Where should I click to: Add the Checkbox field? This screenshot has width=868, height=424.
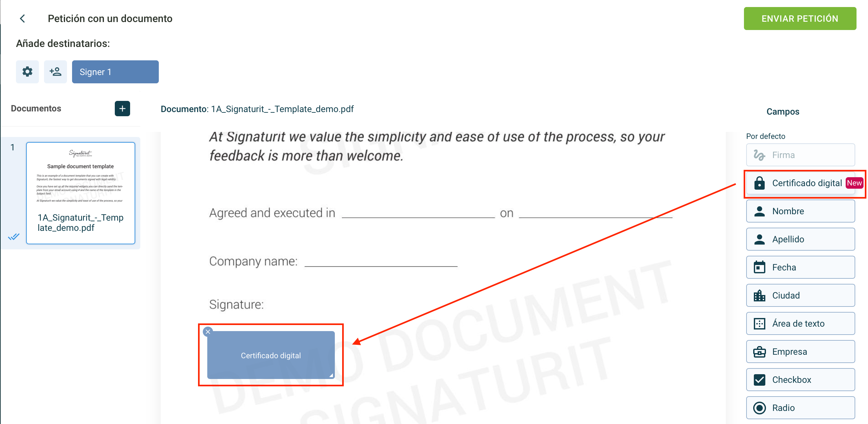click(800, 380)
